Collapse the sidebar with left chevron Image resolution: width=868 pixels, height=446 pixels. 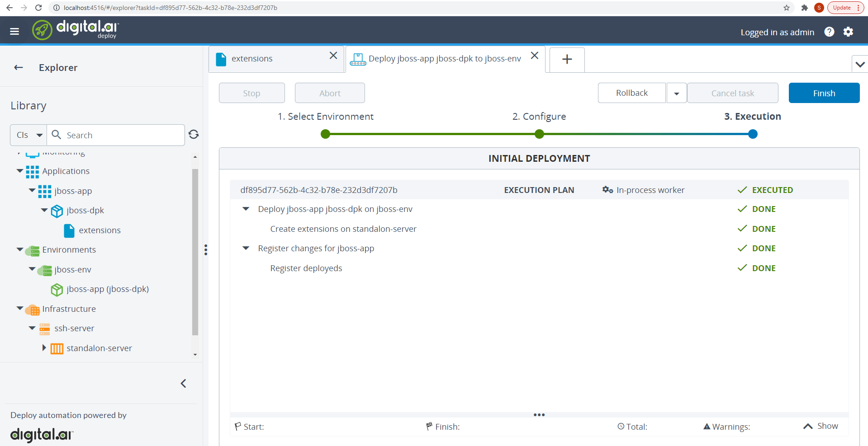[x=183, y=383]
